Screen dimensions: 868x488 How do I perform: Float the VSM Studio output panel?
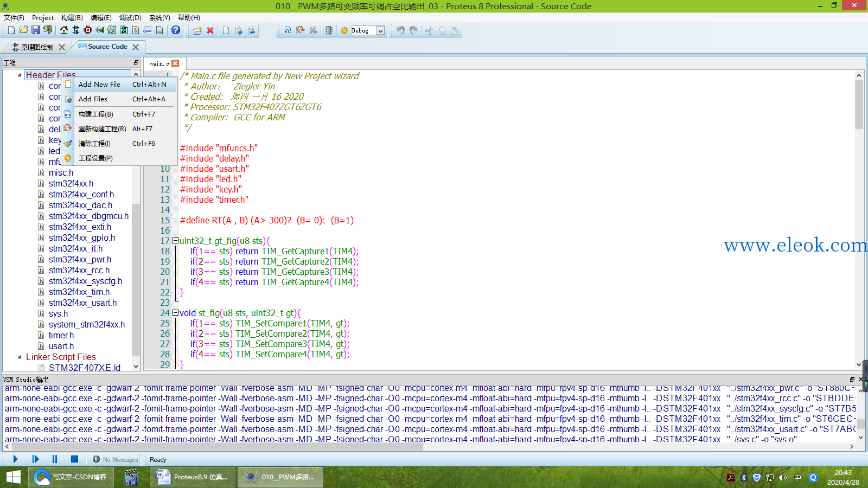852,379
